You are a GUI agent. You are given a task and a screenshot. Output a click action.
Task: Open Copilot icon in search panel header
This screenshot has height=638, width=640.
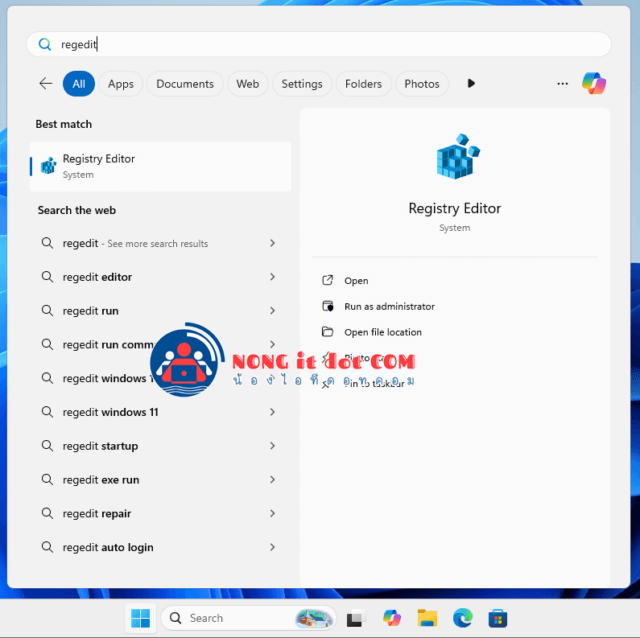pyautogui.click(x=594, y=83)
